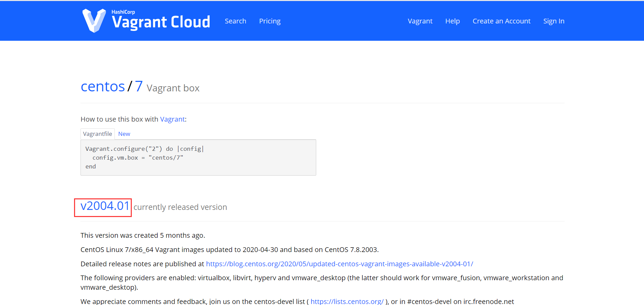Open Help from the top navigation

click(452, 21)
